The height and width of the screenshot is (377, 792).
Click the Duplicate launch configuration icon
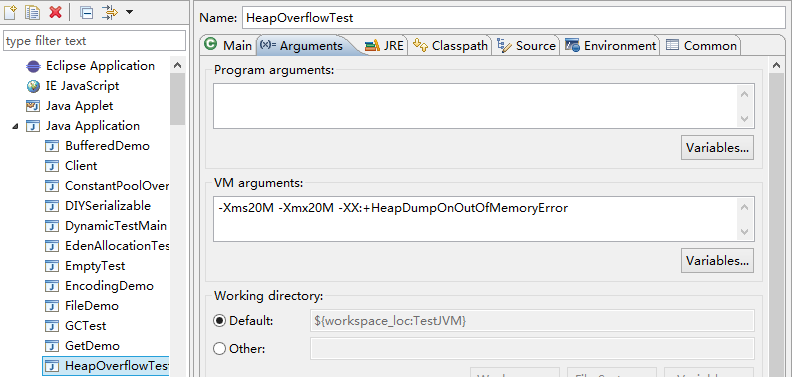click(x=33, y=12)
